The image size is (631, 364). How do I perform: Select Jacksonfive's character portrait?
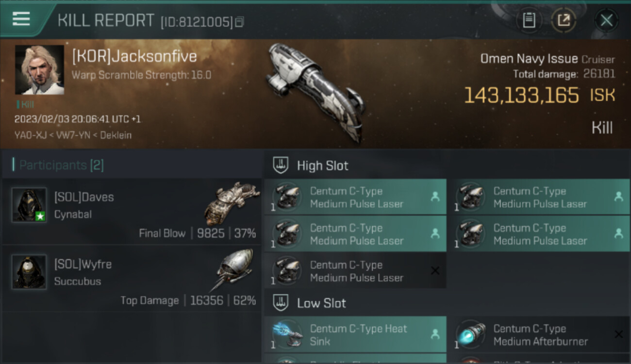coord(39,69)
